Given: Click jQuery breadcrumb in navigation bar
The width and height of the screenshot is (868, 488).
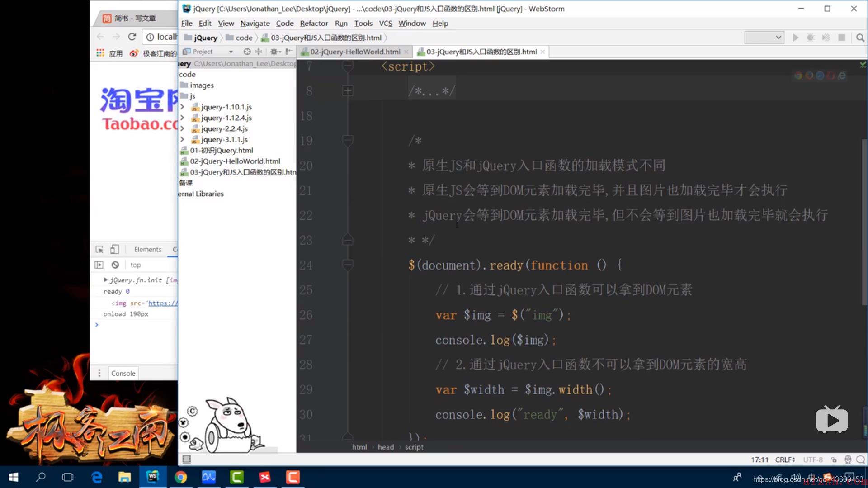Looking at the screenshot, I should click(x=201, y=38).
